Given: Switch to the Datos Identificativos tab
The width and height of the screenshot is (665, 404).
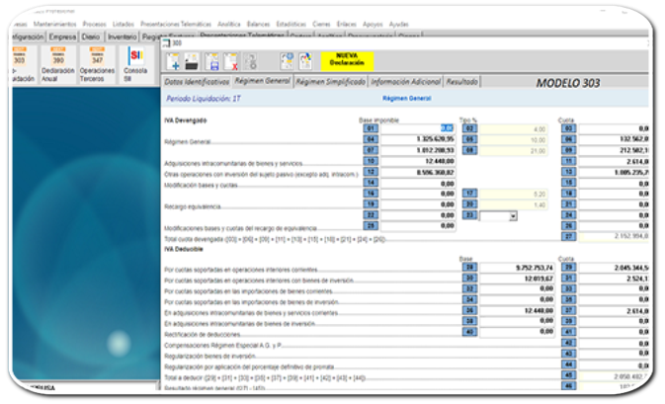Looking at the screenshot, I should pyautogui.click(x=197, y=82).
